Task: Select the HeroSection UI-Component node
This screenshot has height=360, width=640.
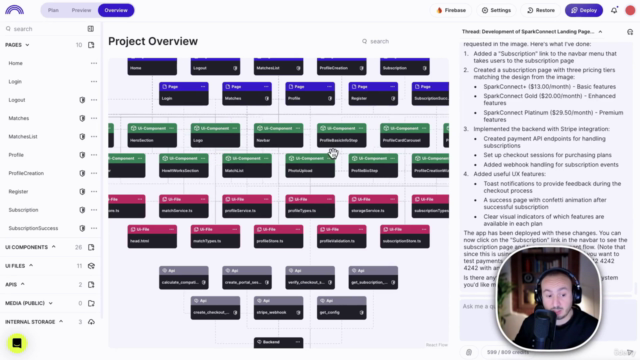Action: 152,135
